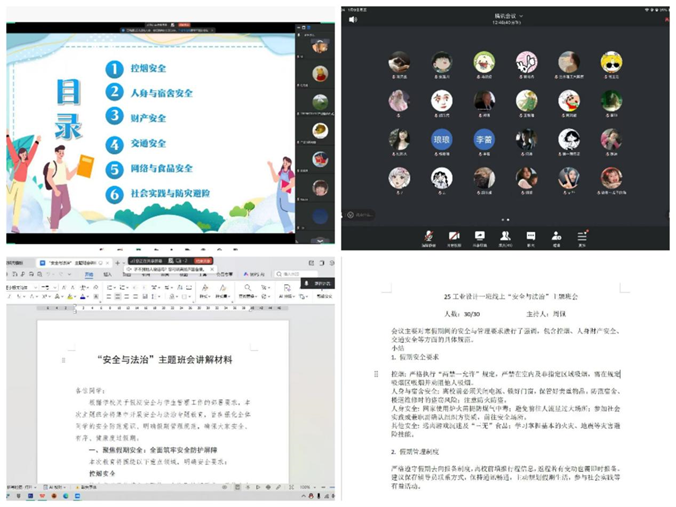Open the members list icon in meeting toolbar
The height and width of the screenshot is (507, 676).
click(505, 236)
